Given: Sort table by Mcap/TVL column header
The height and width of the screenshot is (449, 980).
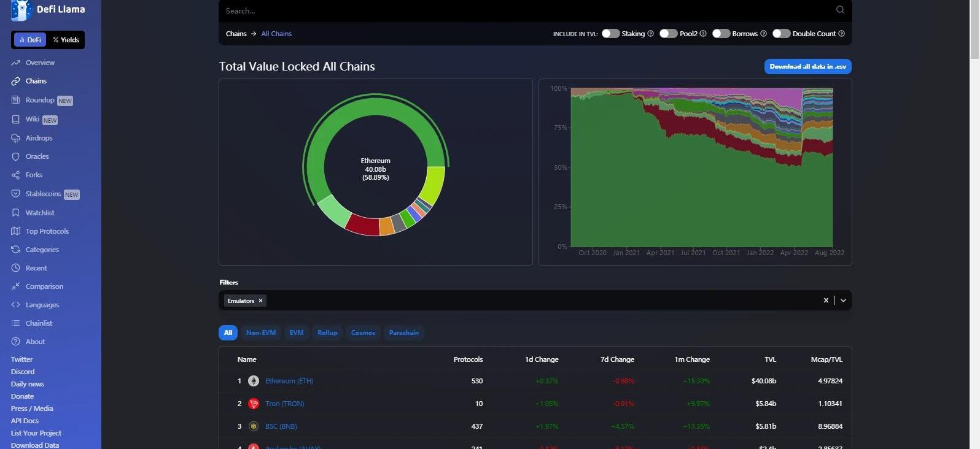Looking at the screenshot, I should tap(826, 359).
